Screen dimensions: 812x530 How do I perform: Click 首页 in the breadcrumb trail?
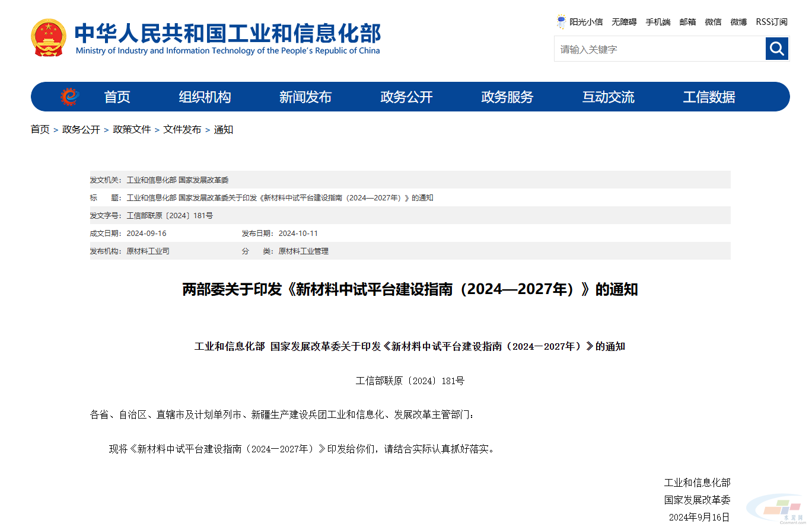(x=40, y=129)
